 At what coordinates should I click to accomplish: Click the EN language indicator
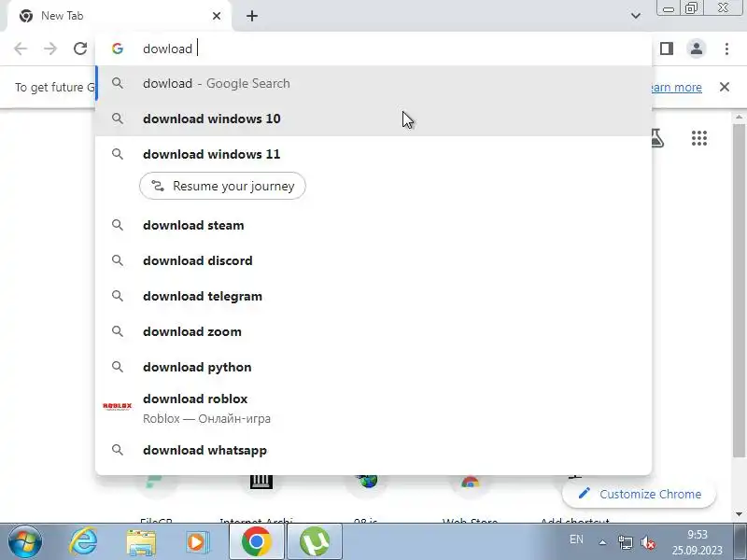click(x=576, y=539)
